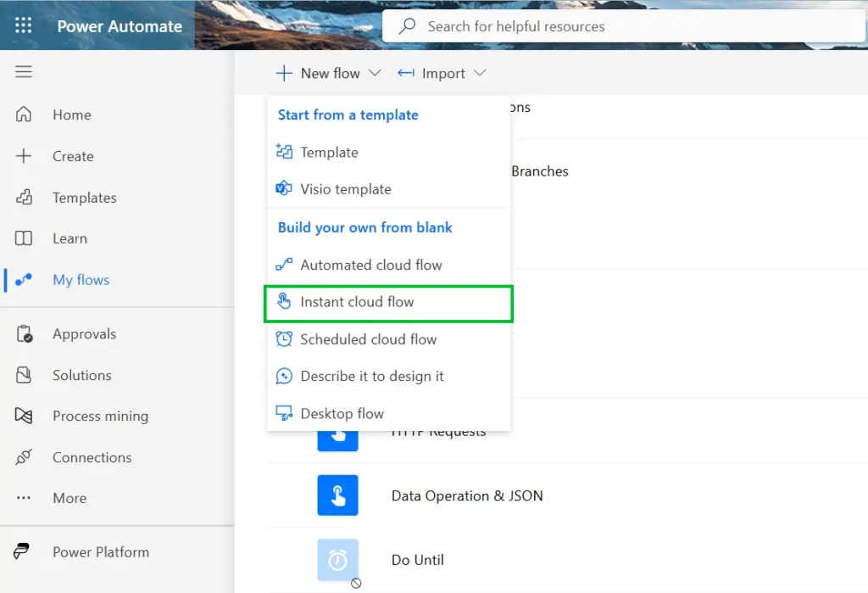Click the Power Automate title
This screenshot has height=593, width=868.
(x=120, y=26)
